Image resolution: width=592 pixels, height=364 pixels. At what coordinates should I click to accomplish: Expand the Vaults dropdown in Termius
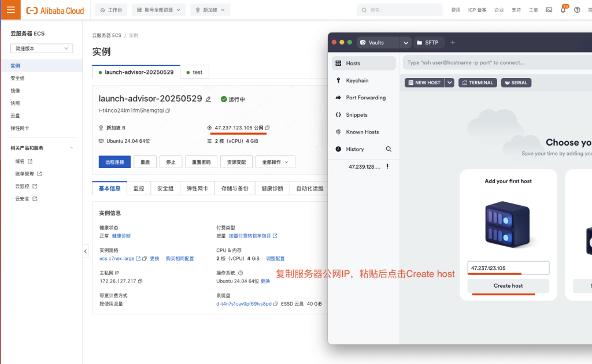click(406, 43)
